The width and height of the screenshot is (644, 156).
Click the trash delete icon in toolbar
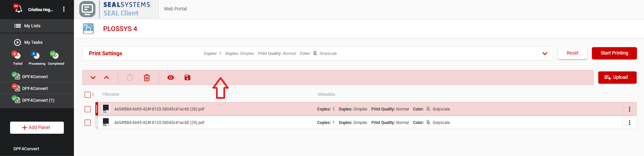(147, 78)
